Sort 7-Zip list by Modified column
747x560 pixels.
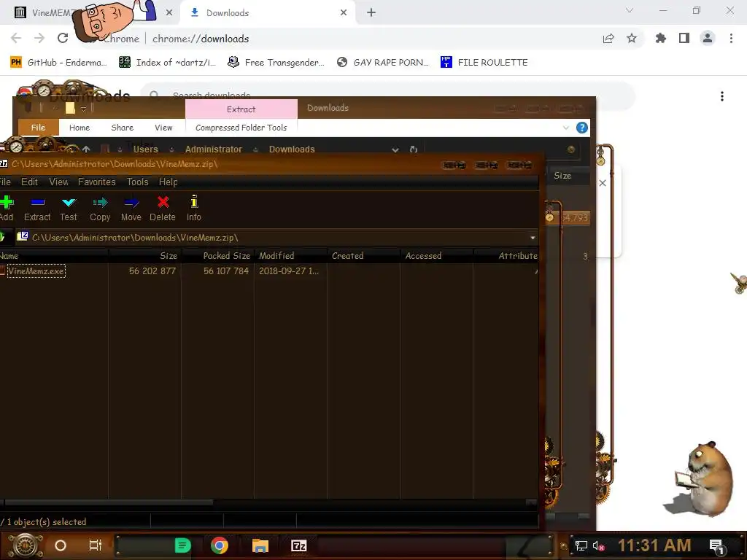pyautogui.click(x=290, y=256)
